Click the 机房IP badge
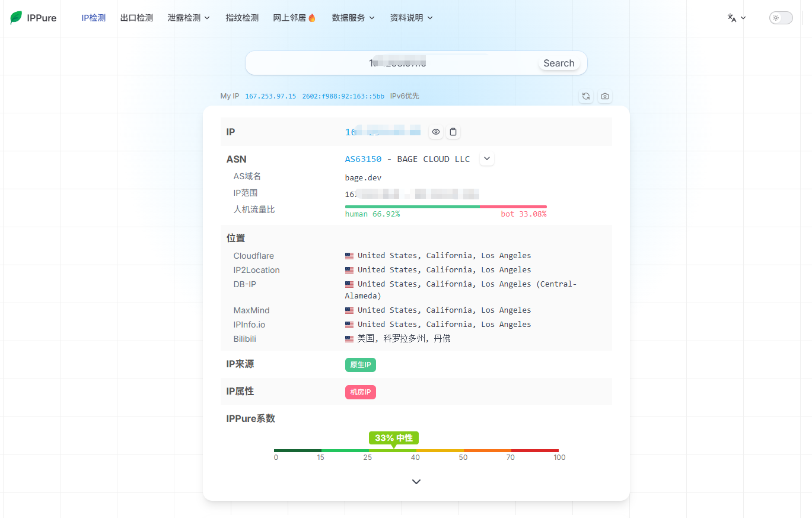This screenshot has width=812, height=518. pos(361,392)
